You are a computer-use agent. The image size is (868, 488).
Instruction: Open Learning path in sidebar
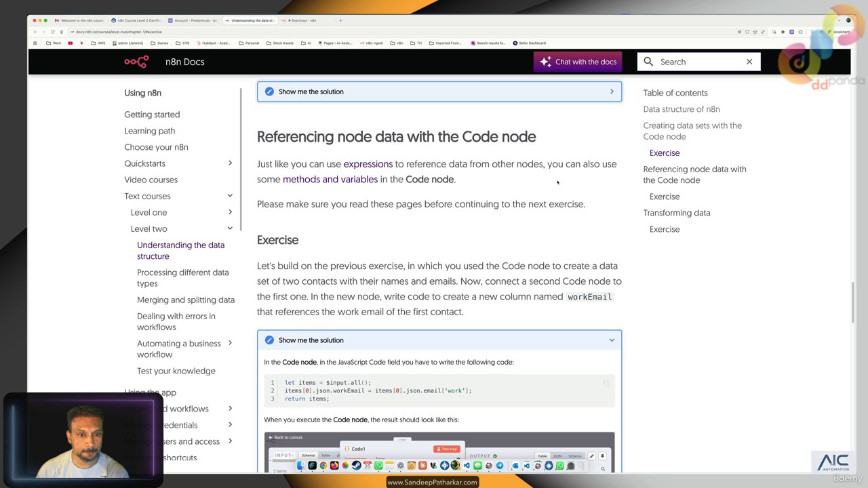coord(150,131)
